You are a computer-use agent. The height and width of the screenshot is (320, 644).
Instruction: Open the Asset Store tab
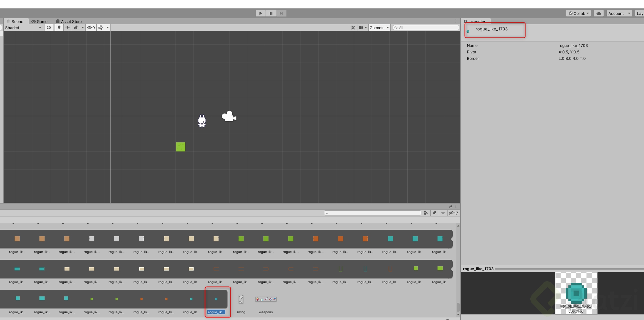tap(69, 21)
